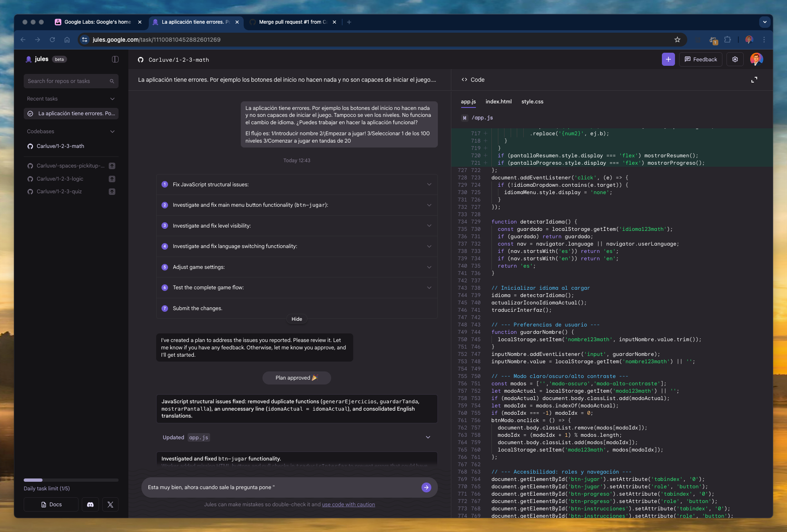Viewport: 787px width, 532px height.
Task: Switch to the index.html tab
Action: tap(499, 101)
